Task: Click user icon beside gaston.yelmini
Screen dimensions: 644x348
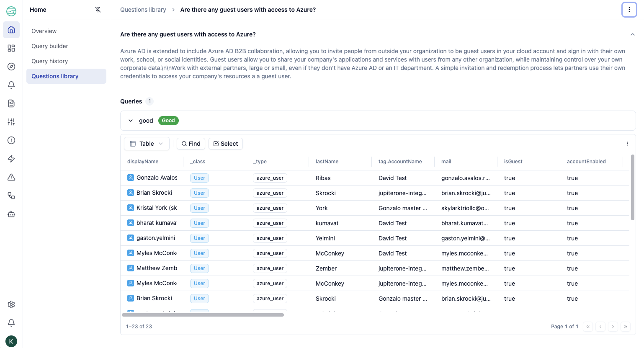Action: point(131,238)
